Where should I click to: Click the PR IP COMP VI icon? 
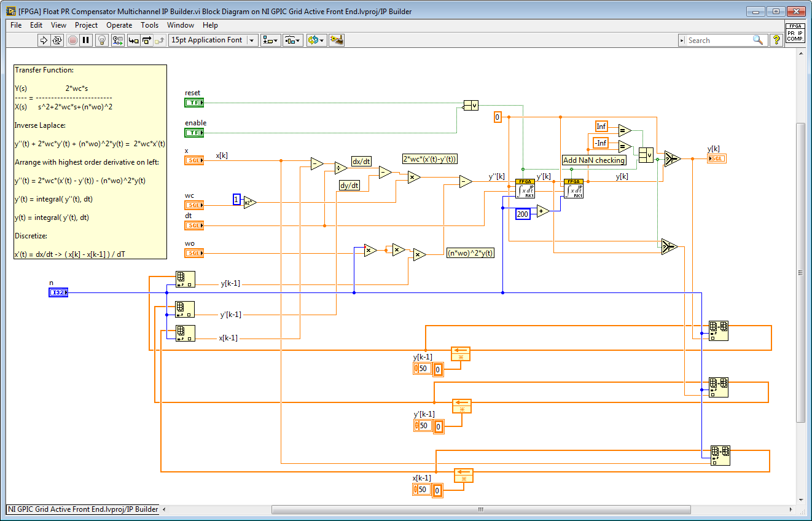pos(795,33)
